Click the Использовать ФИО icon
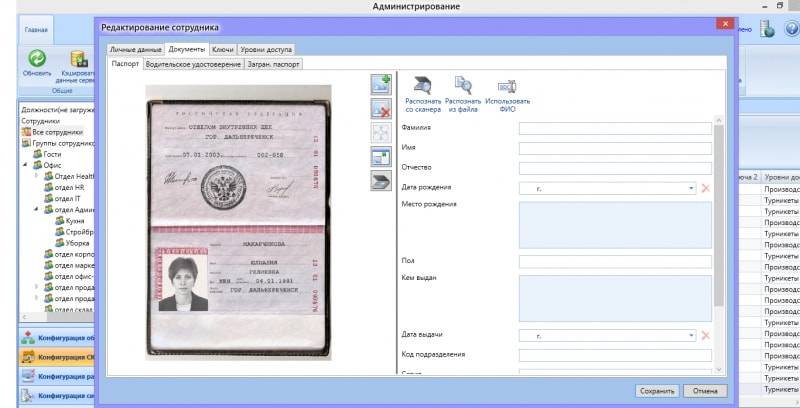 tap(507, 86)
